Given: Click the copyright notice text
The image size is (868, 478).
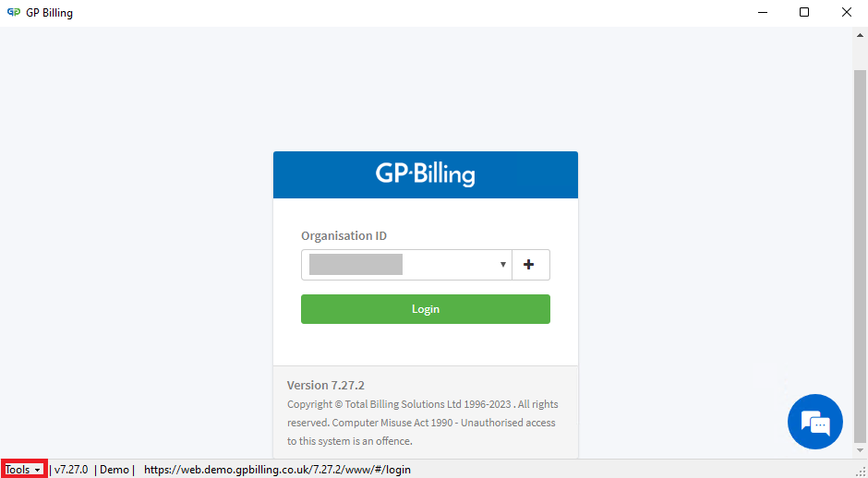Looking at the screenshot, I should pos(422,423).
